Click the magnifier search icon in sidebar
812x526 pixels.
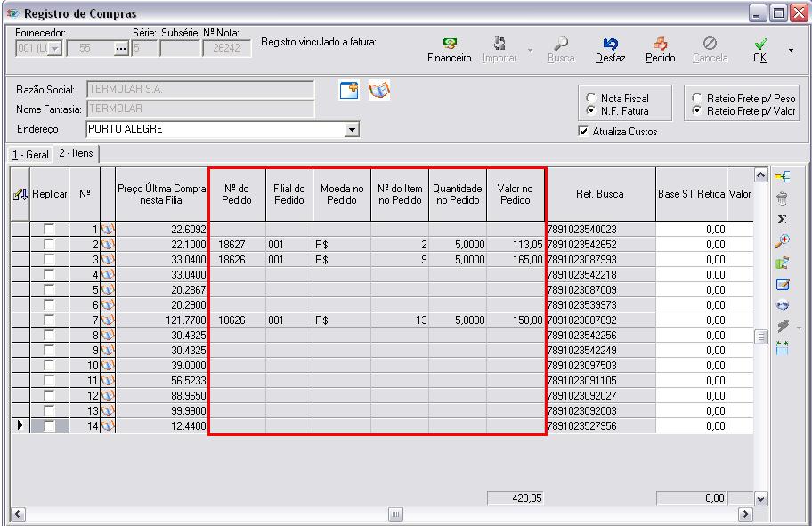pyautogui.click(x=783, y=241)
